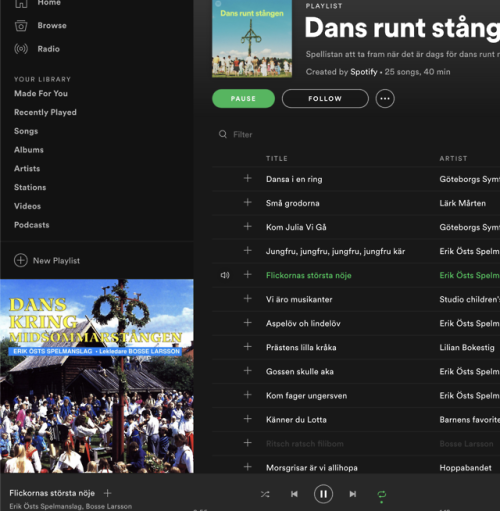Viewport: 500px width, 511px height.
Task: Click the Browse label in sidebar
Action: coord(52,25)
